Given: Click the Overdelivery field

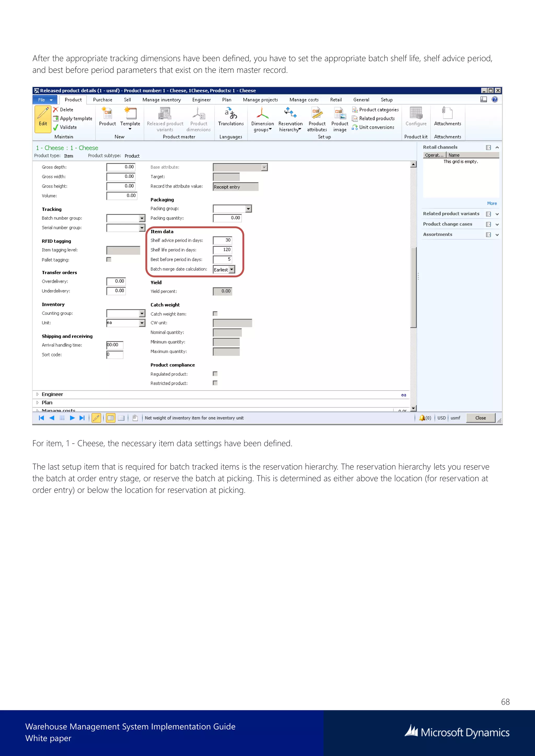Looking at the screenshot, I should 116,281.
